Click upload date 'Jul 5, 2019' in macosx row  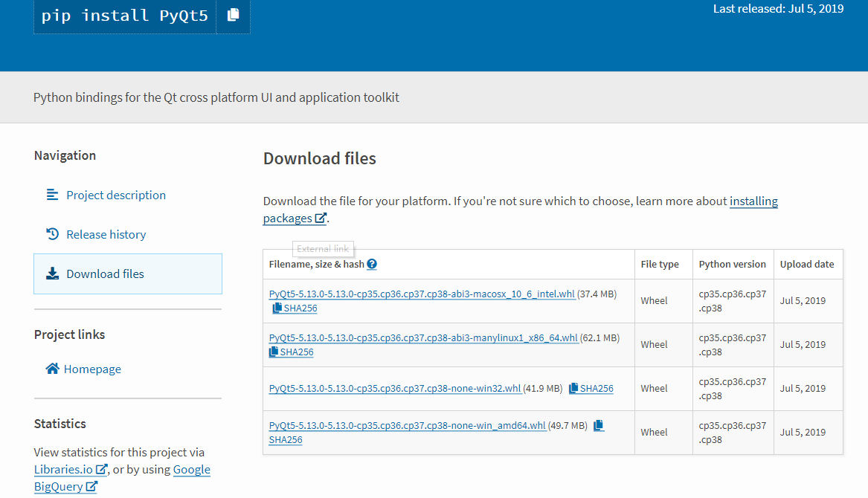[x=803, y=300]
